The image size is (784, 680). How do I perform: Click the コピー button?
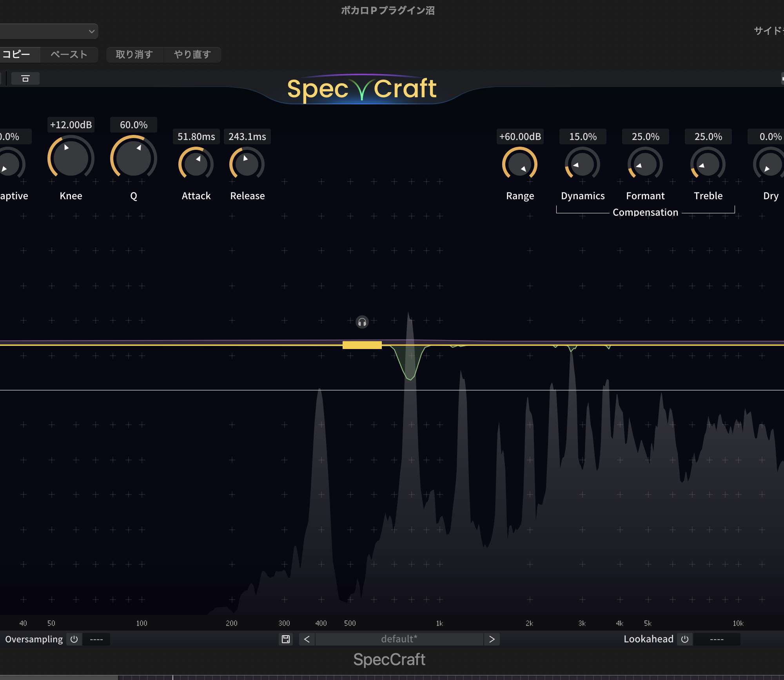click(x=20, y=55)
